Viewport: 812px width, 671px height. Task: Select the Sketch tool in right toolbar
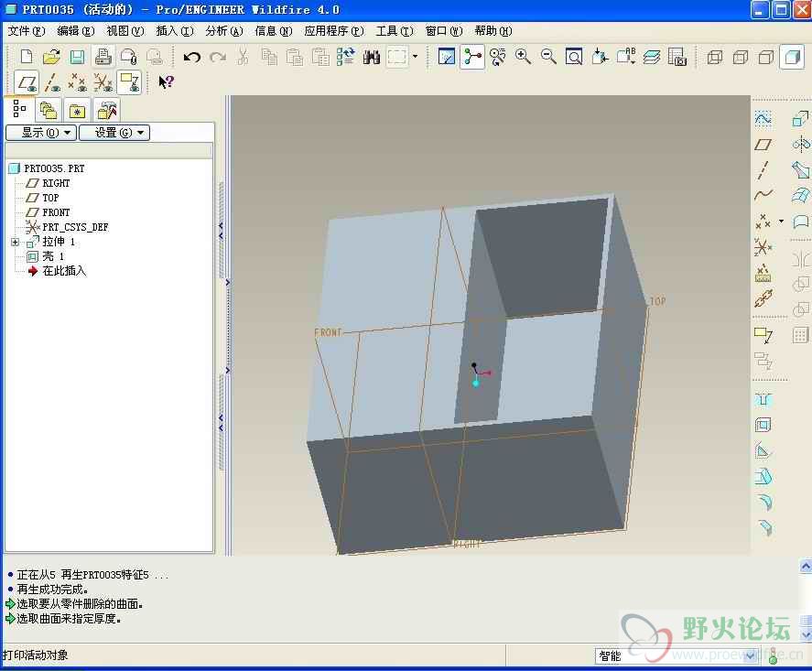763,120
